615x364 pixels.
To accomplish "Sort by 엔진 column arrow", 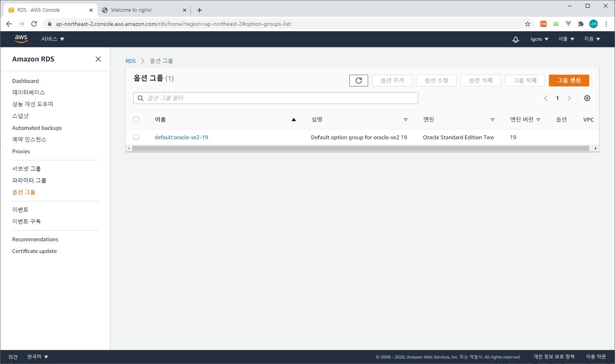I will 493,120.
